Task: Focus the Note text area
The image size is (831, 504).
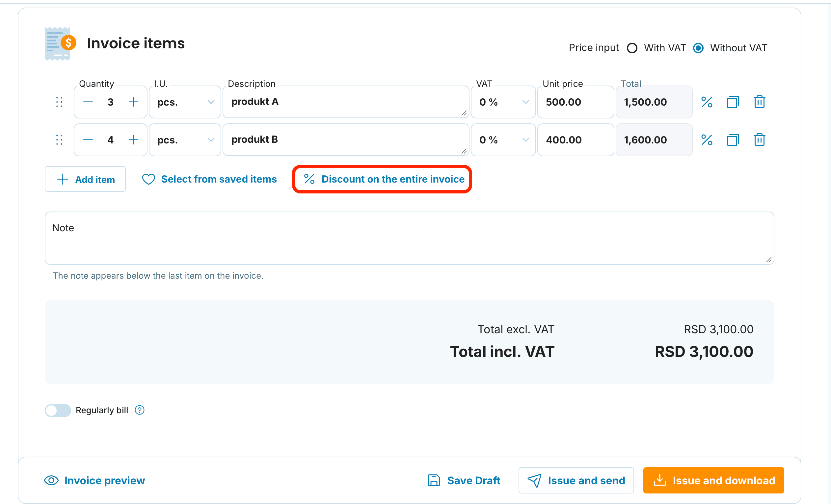Action: (x=410, y=238)
